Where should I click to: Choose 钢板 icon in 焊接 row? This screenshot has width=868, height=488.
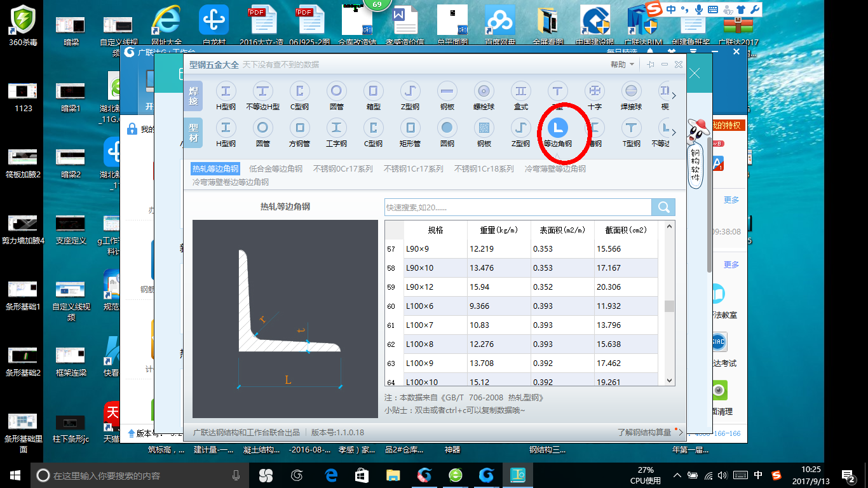[x=447, y=91]
